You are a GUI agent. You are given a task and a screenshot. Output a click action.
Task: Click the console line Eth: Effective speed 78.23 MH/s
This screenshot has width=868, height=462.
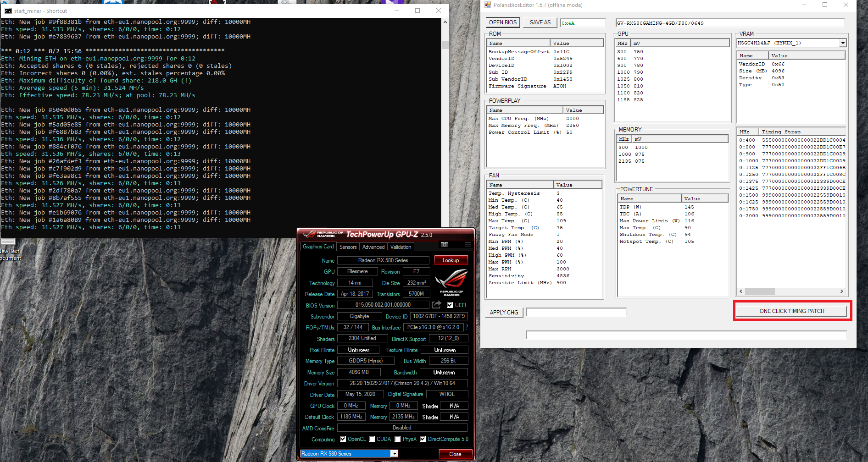pos(98,95)
